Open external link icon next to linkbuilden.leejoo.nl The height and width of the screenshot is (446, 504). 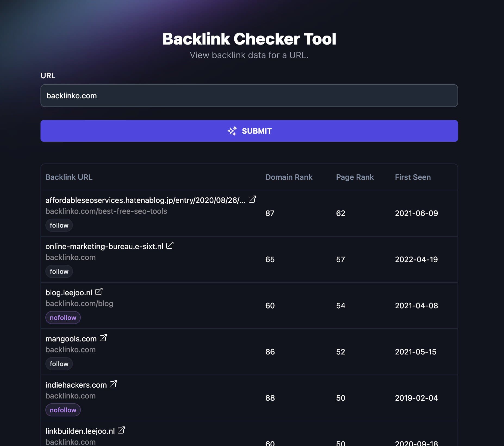(121, 430)
